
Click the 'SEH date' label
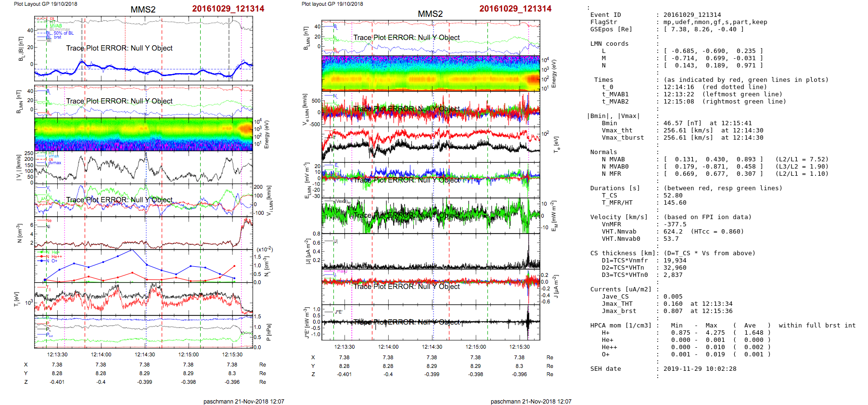(605, 369)
